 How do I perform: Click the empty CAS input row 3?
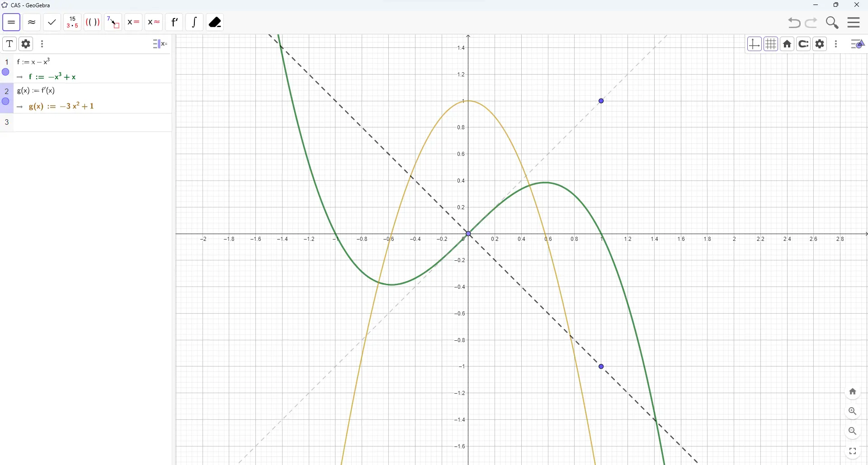(x=93, y=122)
